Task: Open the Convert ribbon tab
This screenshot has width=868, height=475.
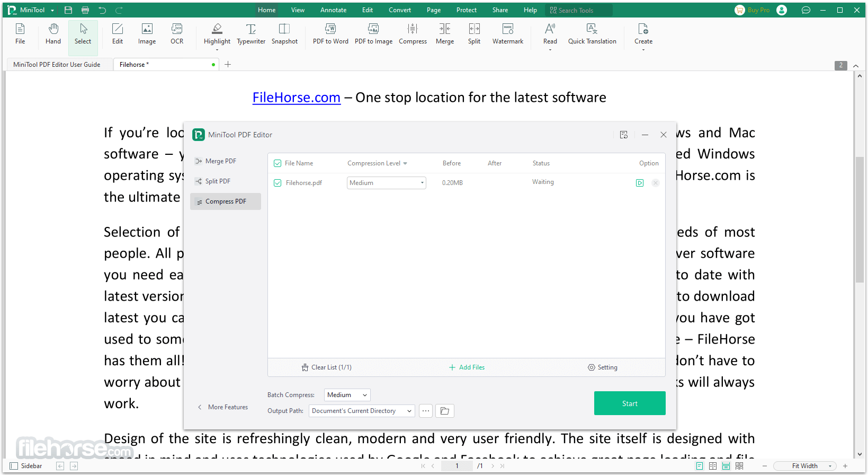Action: 400,10
